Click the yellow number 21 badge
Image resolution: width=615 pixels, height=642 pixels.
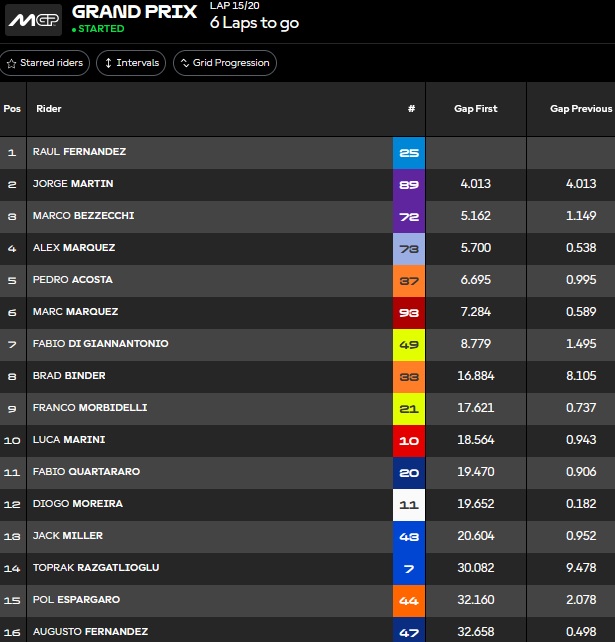tap(409, 409)
